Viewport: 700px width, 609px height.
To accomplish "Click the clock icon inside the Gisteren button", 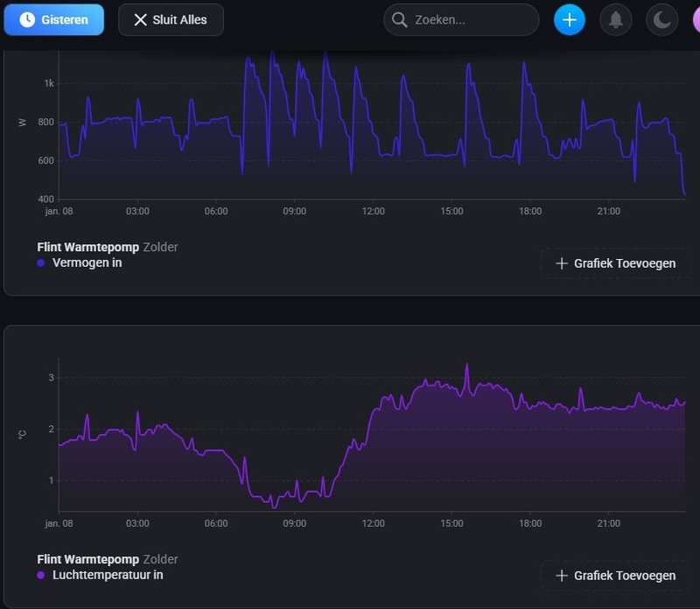I will tap(27, 19).
